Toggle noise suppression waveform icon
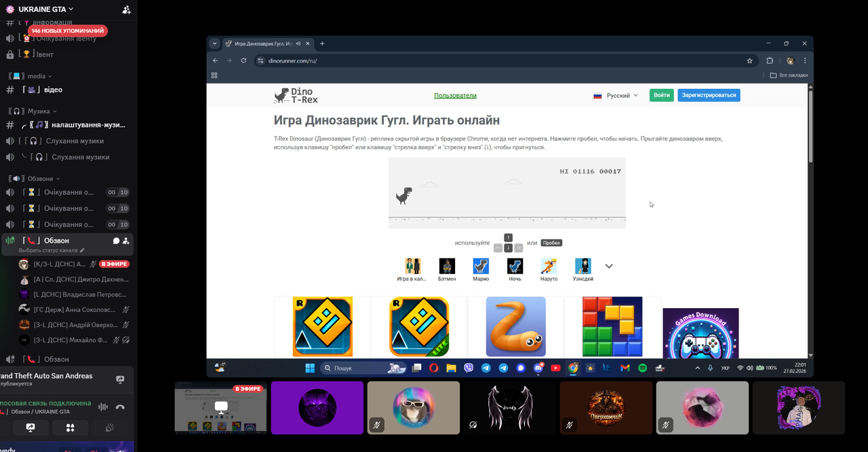The width and height of the screenshot is (868, 452). click(103, 407)
